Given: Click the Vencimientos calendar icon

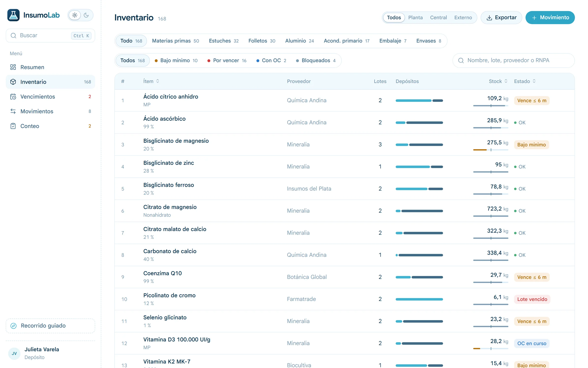Looking at the screenshot, I should pos(13,96).
